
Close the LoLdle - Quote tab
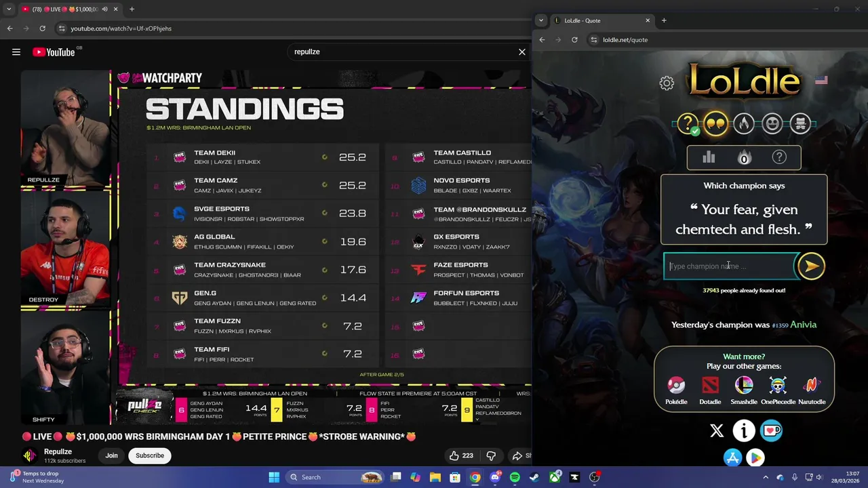tap(648, 20)
